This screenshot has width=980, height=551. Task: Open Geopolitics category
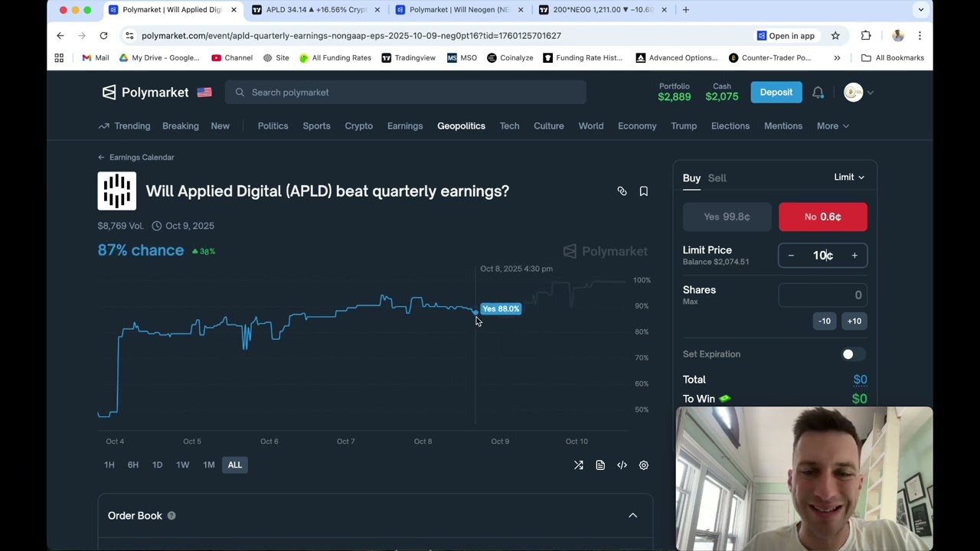click(x=461, y=126)
